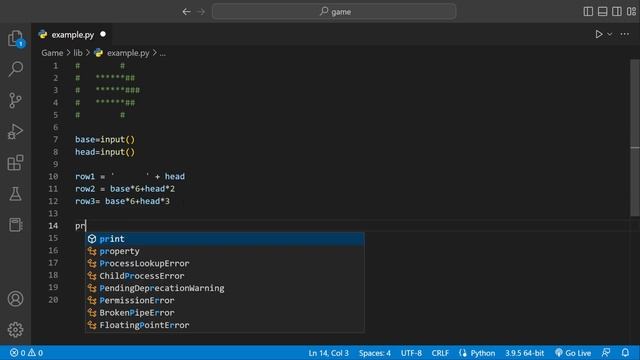The height and width of the screenshot is (360, 640).
Task: Choose FloatingPointError suggestion
Action: click(x=224, y=325)
